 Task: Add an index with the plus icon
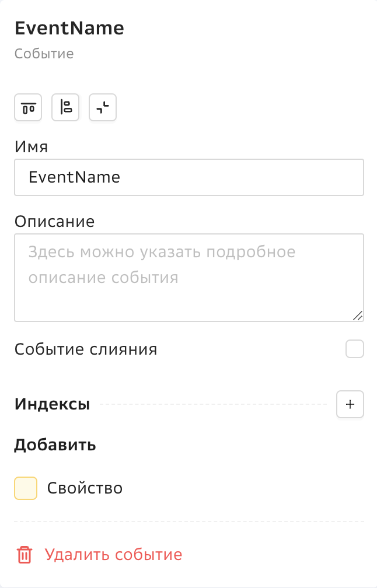350,404
